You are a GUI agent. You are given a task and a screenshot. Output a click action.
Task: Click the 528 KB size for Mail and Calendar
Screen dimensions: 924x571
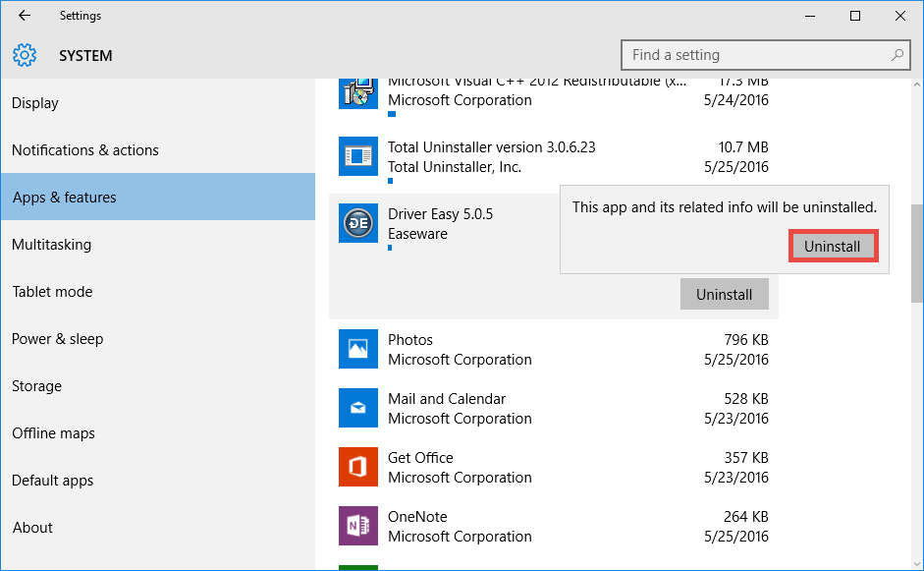pyautogui.click(x=746, y=399)
